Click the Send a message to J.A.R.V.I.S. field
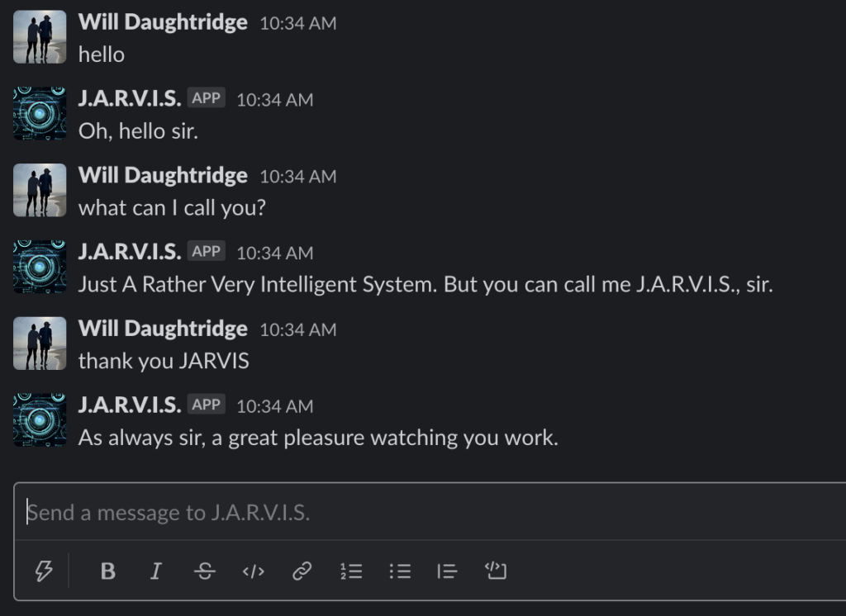Viewport: 846px width, 616px height. [x=431, y=512]
